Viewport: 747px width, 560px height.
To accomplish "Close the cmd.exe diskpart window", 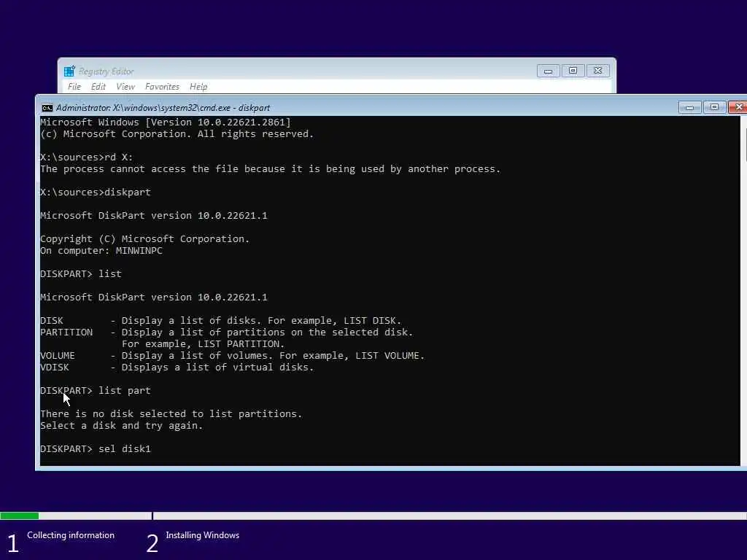I will 738,107.
